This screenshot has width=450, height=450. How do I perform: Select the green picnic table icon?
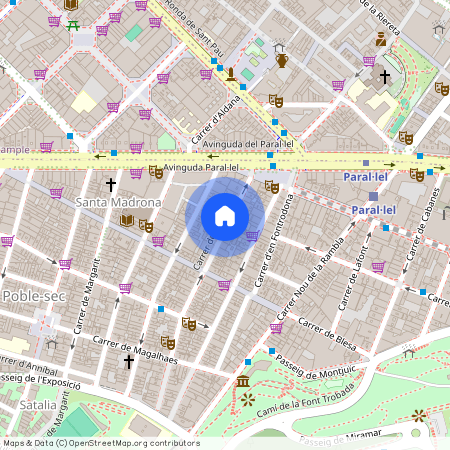[x=73, y=26]
